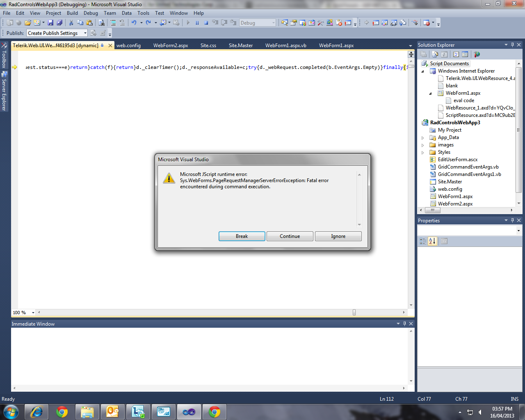Viewport: 525px width, 420px height.
Task: Click the Windows Start button
Action: click(11, 412)
